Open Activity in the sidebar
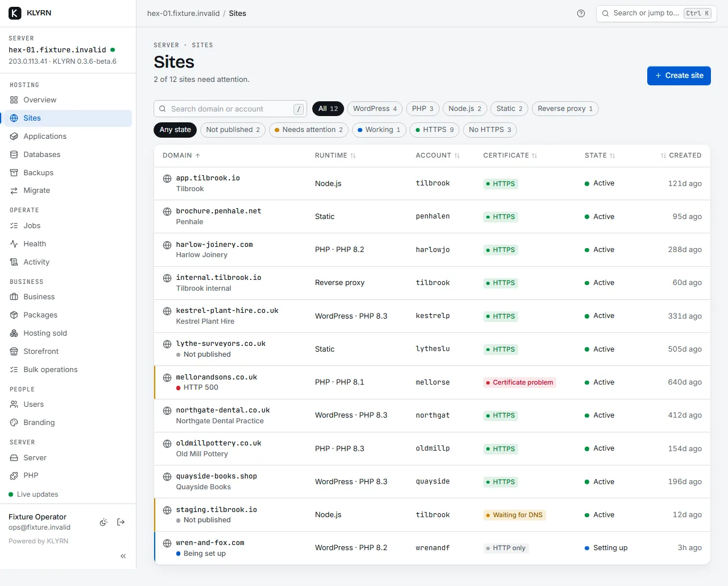 [68, 262]
